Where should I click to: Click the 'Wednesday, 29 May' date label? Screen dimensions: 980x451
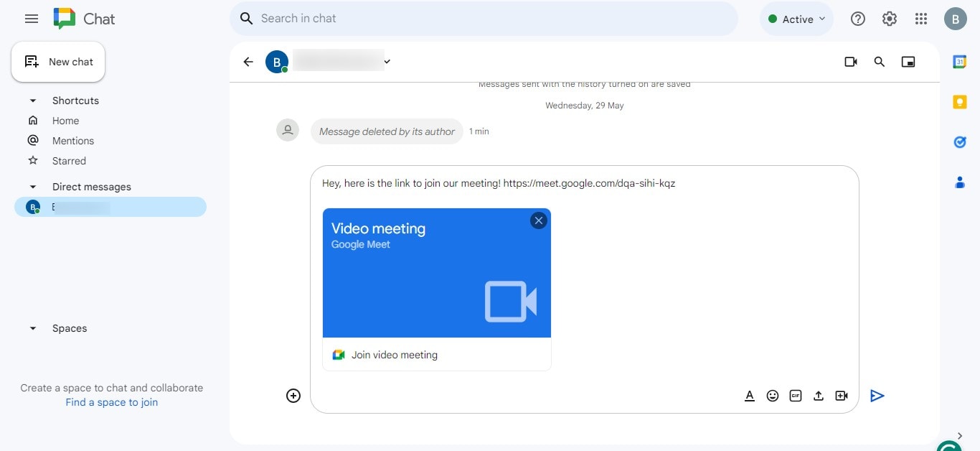click(x=585, y=106)
